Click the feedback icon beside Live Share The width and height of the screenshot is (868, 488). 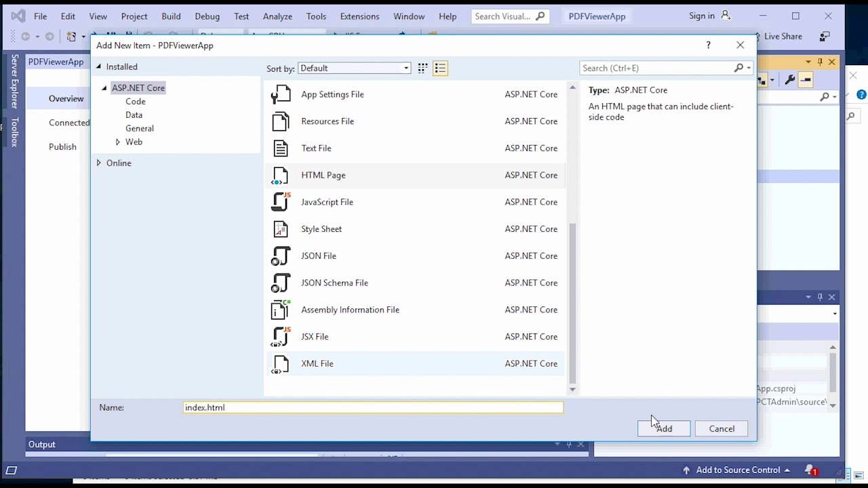(x=825, y=36)
